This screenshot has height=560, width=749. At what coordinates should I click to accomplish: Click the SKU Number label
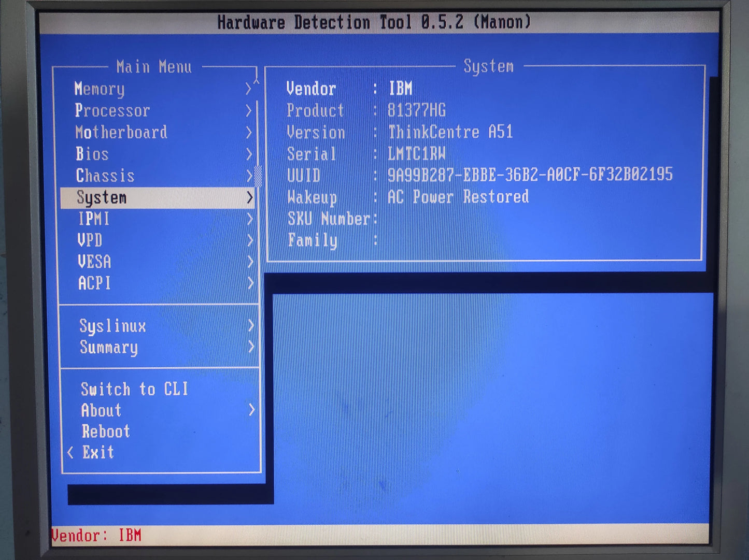click(329, 219)
